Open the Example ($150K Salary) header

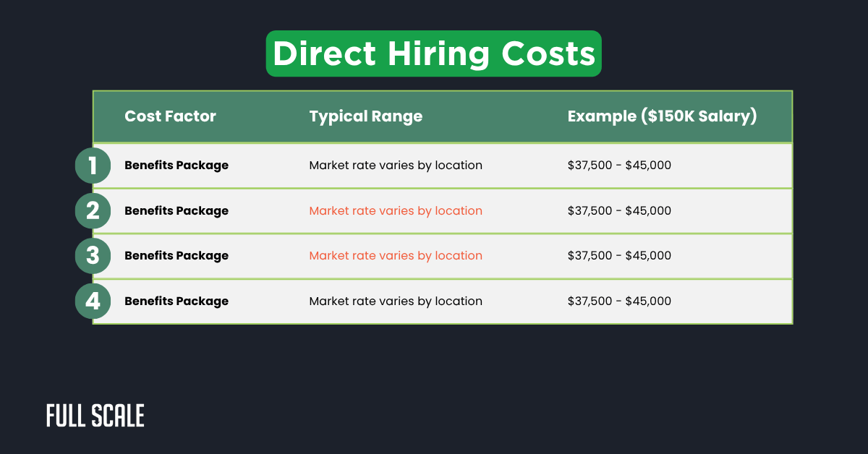click(662, 116)
